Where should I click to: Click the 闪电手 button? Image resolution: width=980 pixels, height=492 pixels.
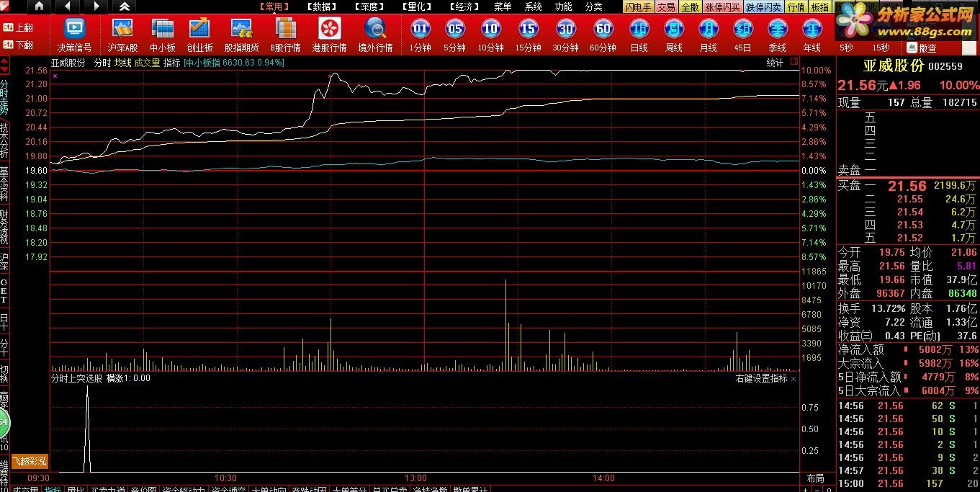pos(638,6)
